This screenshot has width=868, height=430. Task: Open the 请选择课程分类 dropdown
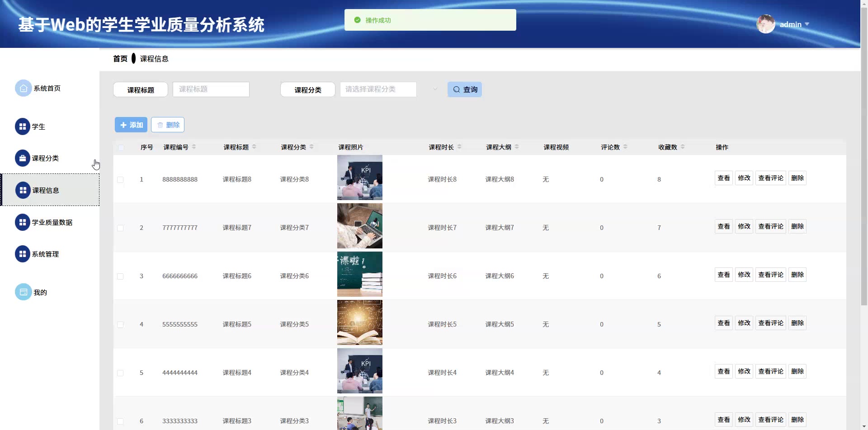click(x=389, y=89)
